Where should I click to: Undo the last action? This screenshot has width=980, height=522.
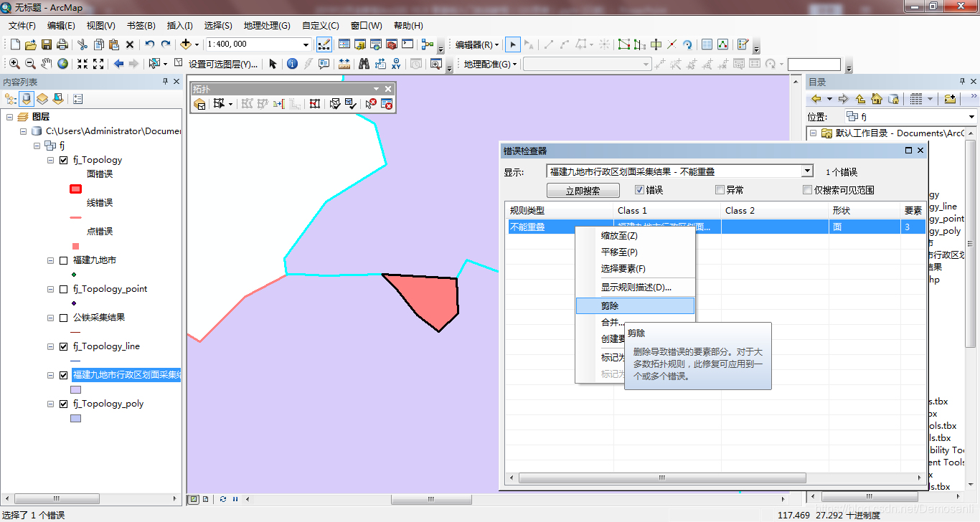[x=149, y=44]
